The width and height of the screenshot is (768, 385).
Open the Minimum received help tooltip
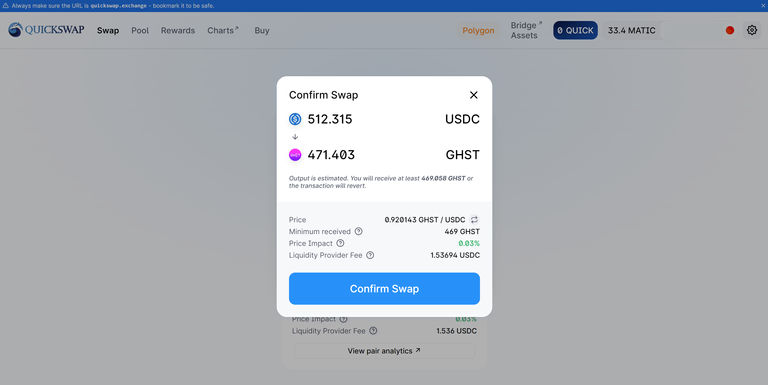pyautogui.click(x=359, y=231)
